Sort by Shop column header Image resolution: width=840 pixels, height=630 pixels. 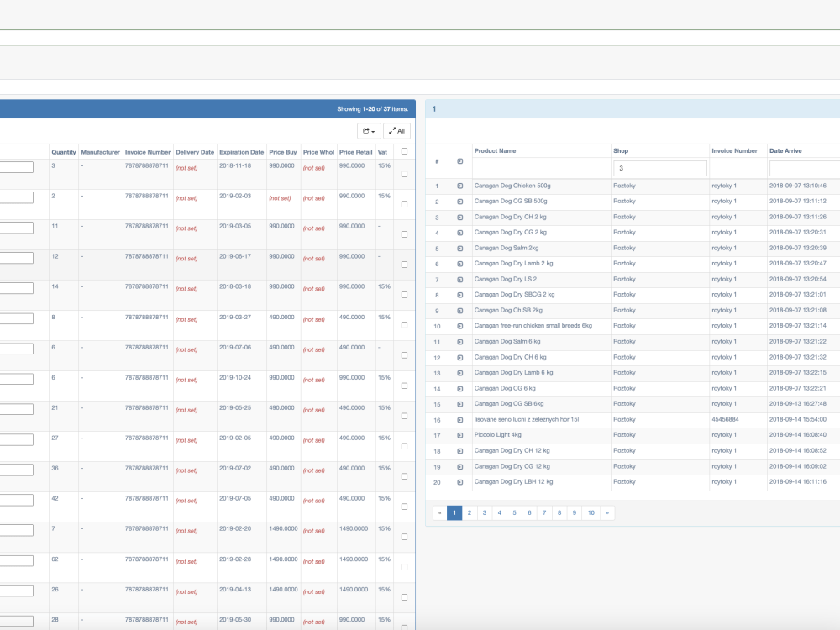tap(621, 150)
